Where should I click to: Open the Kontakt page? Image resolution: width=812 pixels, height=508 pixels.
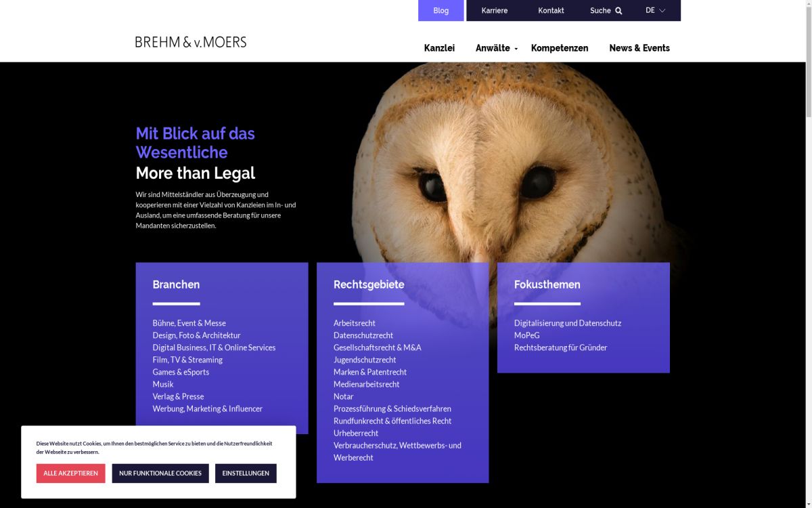coord(551,11)
